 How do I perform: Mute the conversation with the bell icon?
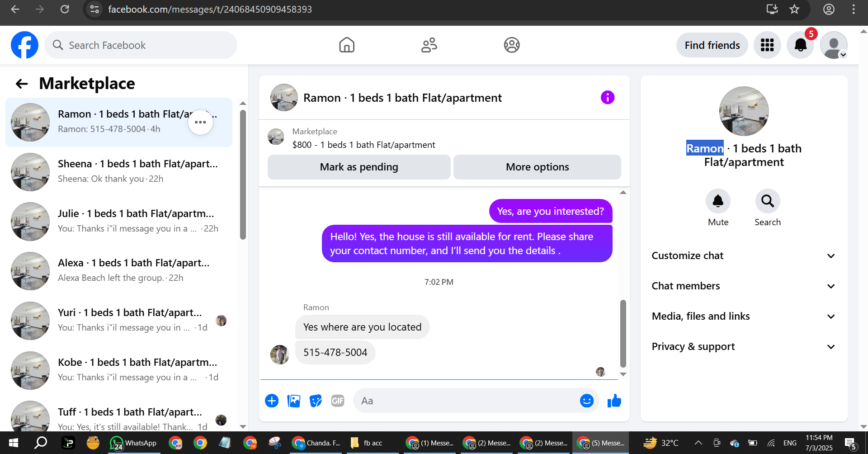[x=718, y=201]
